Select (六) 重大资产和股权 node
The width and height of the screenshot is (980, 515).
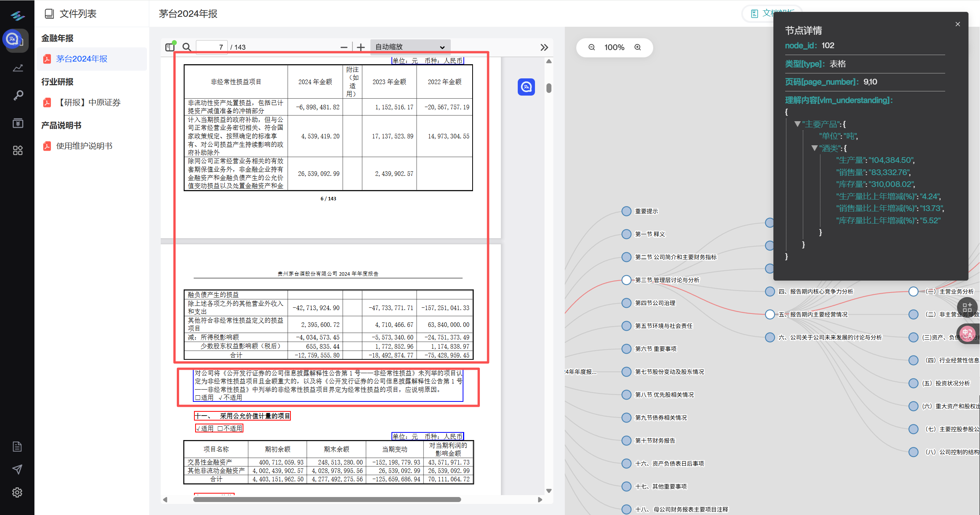click(913, 406)
